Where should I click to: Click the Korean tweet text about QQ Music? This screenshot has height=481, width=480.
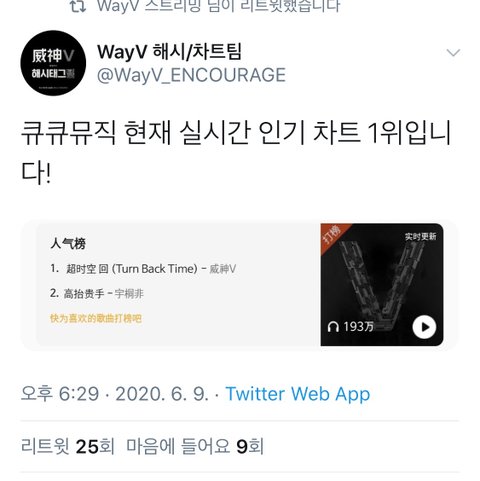(236, 153)
